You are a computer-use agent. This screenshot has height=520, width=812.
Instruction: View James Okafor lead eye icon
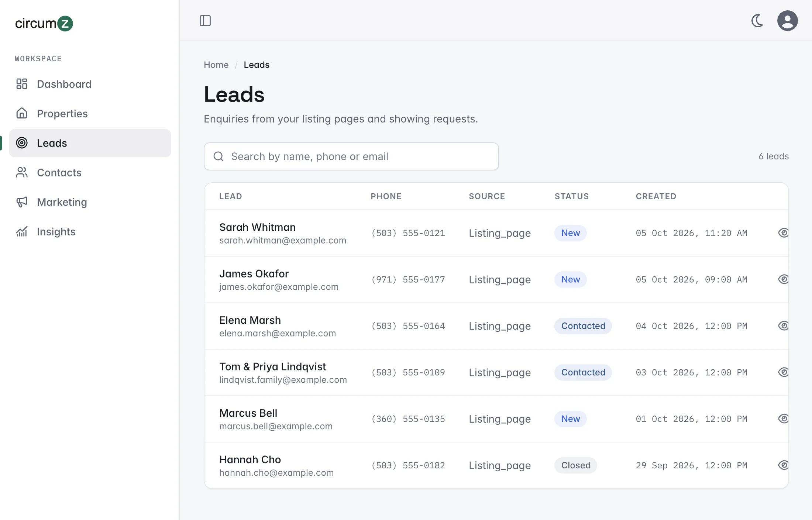[783, 279]
